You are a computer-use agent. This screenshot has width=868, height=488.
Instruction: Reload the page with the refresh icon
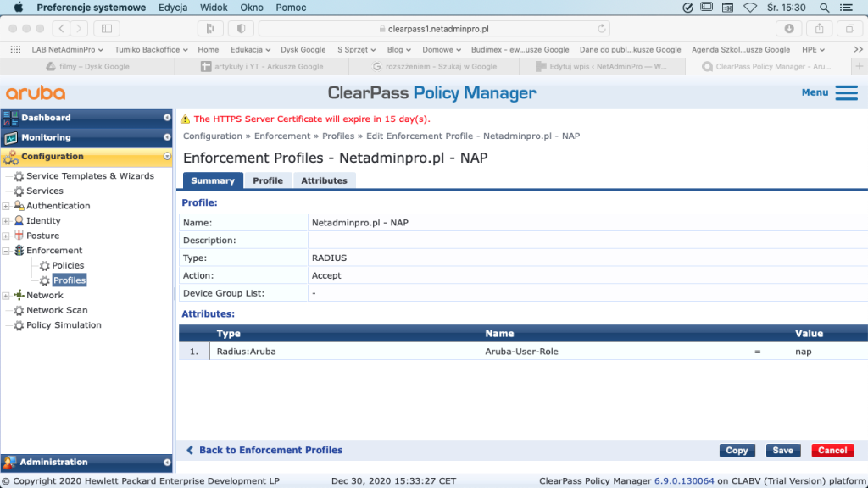(602, 28)
